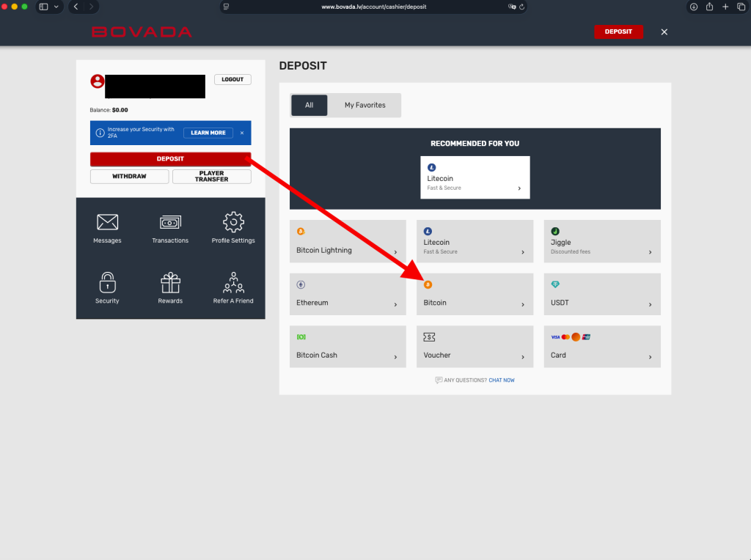Open the Transactions cash icon
The height and width of the screenshot is (560, 751).
click(x=170, y=222)
